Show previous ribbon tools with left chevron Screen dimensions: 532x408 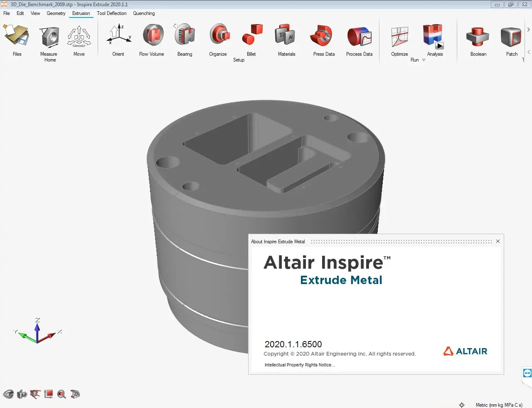(x=528, y=52)
